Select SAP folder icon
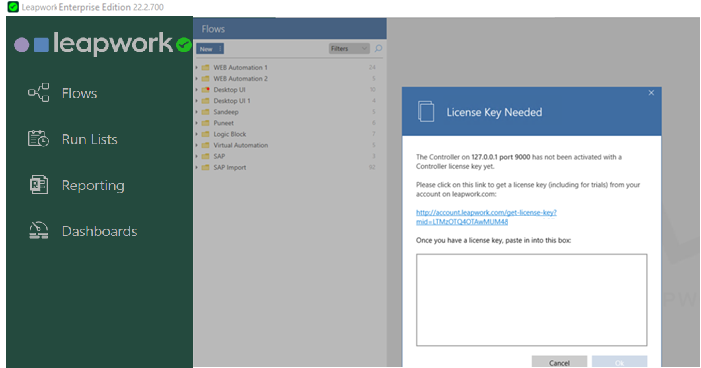Viewport: 701px width, 368px height. [x=206, y=157]
